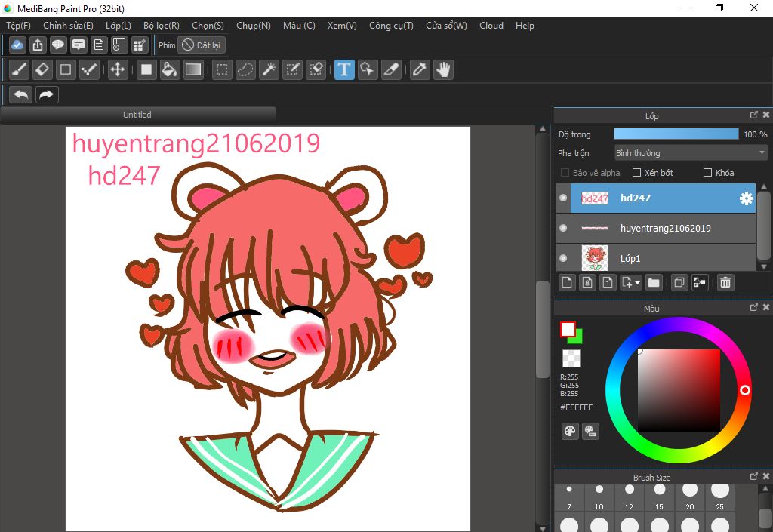This screenshot has width=773, height=532.
Task: Select the Lasso selection tool
Action: click(245, 70)
